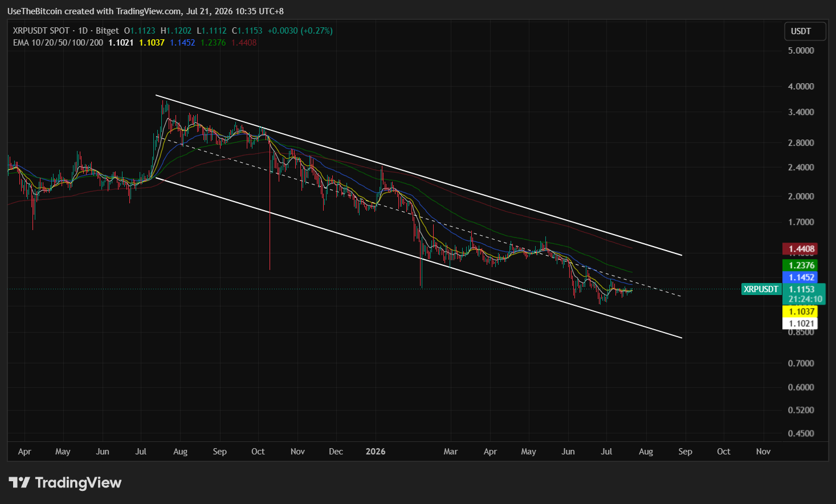Open the EMA 10/20/50/100/200 indicator legend
Viewport: 836px width, 504px height.
tap(58, 43)
